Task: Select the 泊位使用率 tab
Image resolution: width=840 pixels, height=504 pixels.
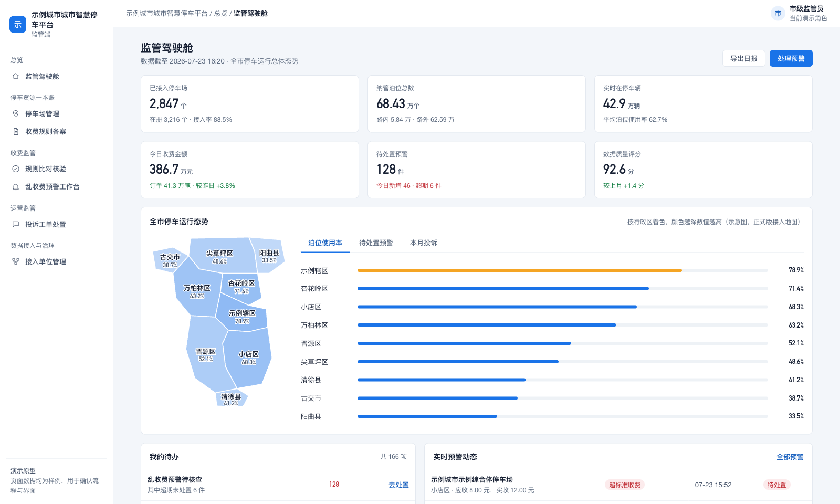Action: click(325, 243)
